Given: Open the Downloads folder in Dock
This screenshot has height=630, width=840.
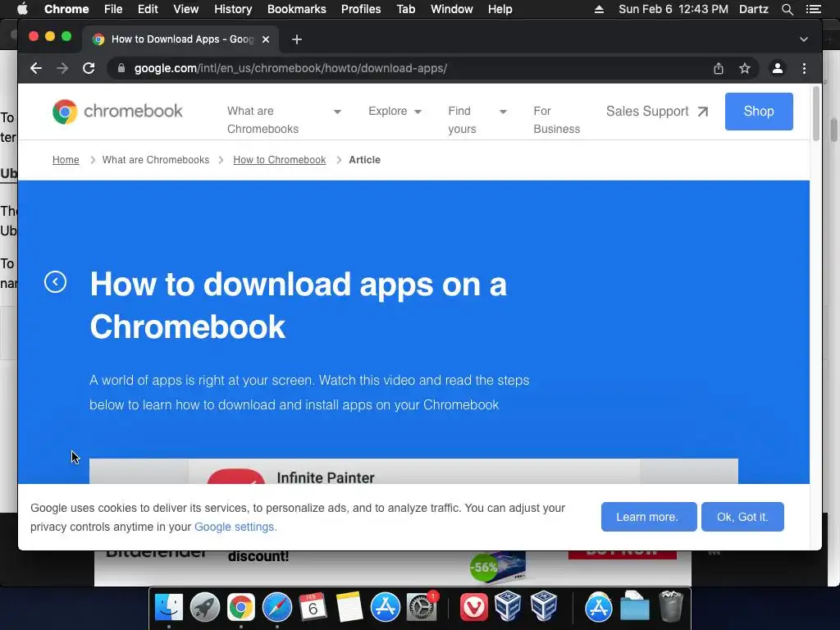Looking at the screenshot, I should (635, 606).
